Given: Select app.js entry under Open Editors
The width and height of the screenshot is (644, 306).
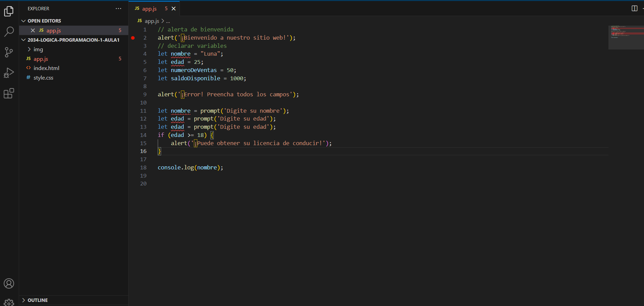Looking at the screenshot, I should click(x=74, y=30).
